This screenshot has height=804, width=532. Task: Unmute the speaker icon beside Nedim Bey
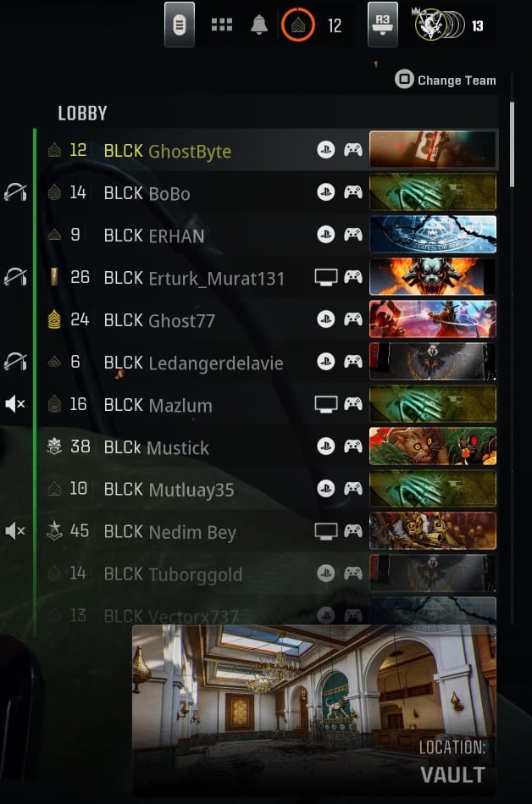(15, 530)
